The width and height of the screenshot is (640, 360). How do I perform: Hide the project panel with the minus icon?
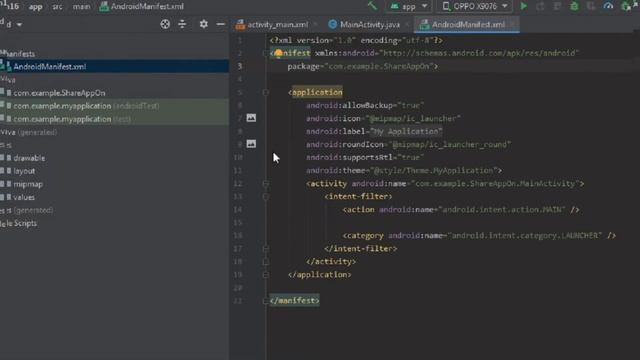[220, 24]
